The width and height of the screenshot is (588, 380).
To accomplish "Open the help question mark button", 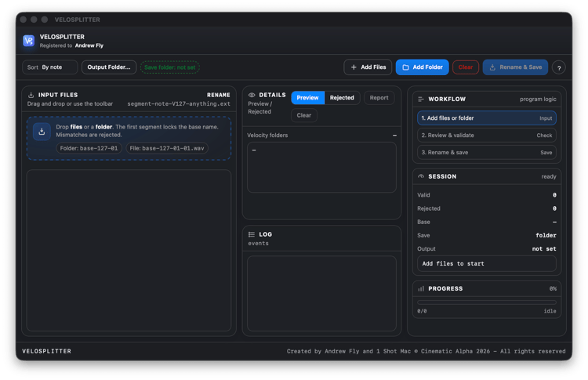I will pyautogui.click(x=559, y=68).
